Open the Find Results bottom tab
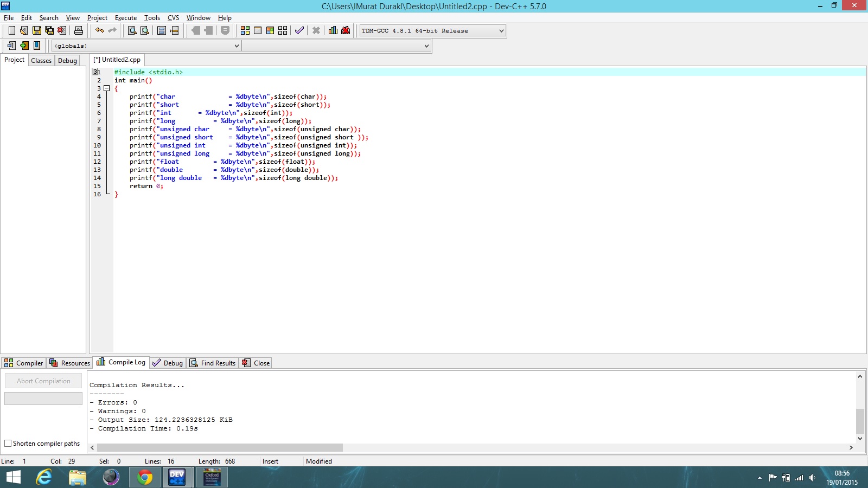The height and width of the screenshot is (488, 868). (x=213, y=363)
